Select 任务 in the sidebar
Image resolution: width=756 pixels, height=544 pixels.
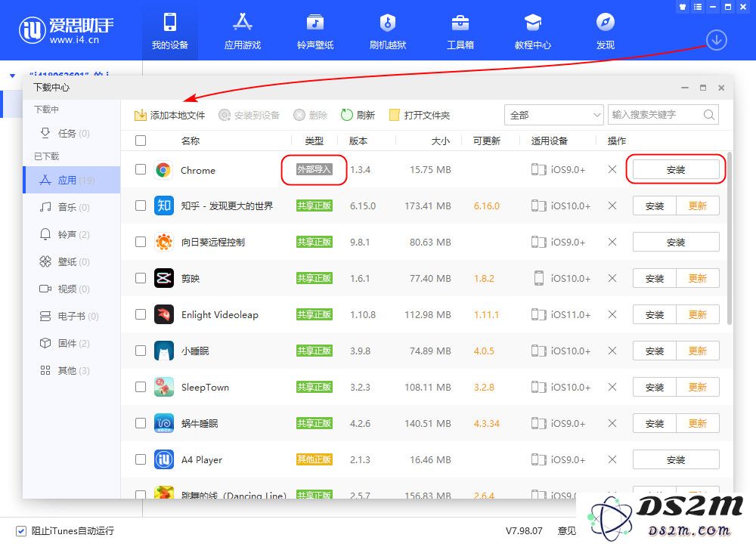71,133
